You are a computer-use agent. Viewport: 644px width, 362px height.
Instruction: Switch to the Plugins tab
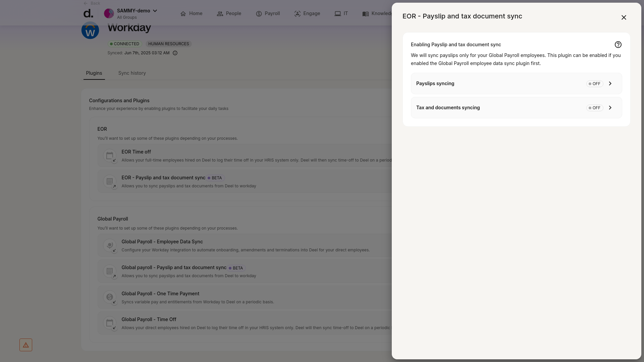[x=94, y=73]
